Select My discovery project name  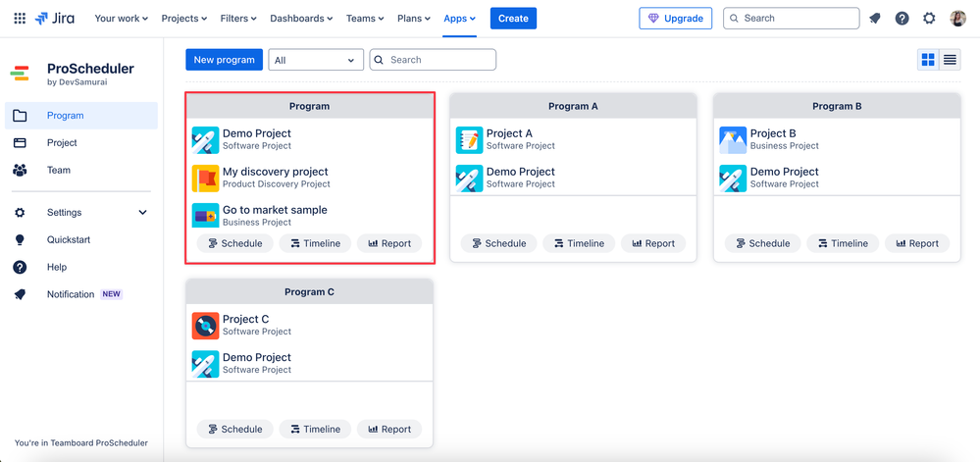275,172
